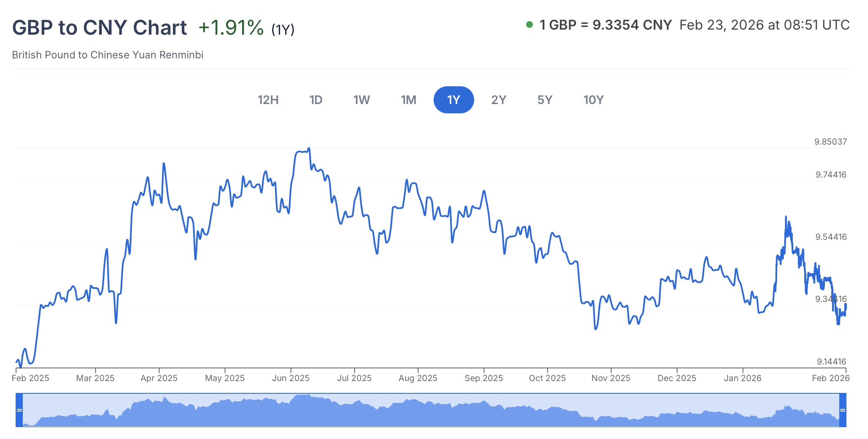Click the active 1Y range button
868x439 pixels.
point(453,100)
